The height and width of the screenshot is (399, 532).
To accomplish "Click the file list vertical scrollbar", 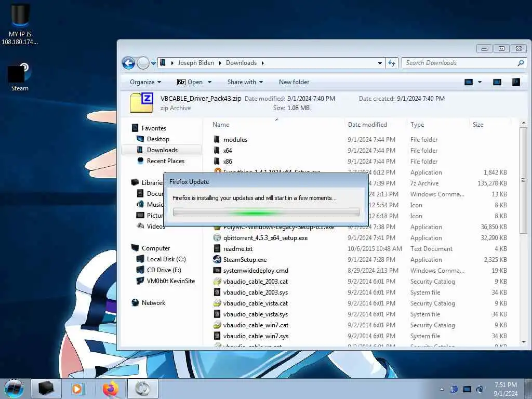I will coord(523,180).
